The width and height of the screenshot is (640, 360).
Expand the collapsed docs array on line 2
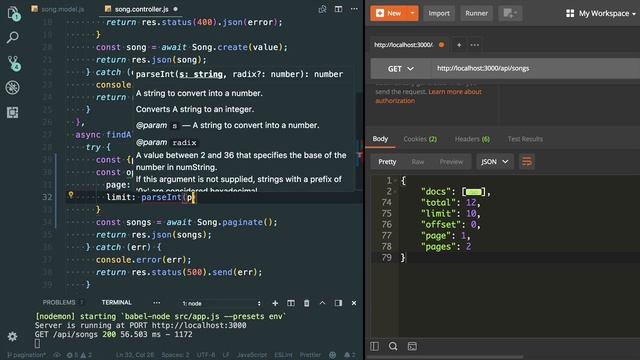click(x=473, y=191)
